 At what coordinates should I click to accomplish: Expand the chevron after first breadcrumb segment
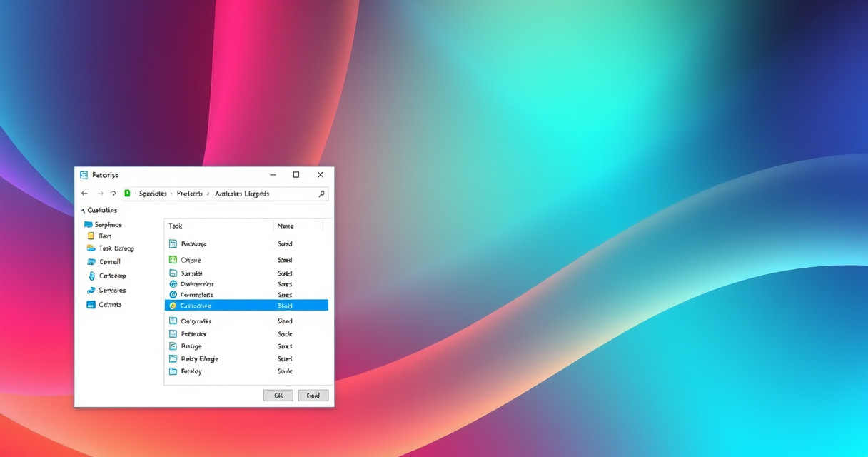pyautogui.click(x=171, y=194)
